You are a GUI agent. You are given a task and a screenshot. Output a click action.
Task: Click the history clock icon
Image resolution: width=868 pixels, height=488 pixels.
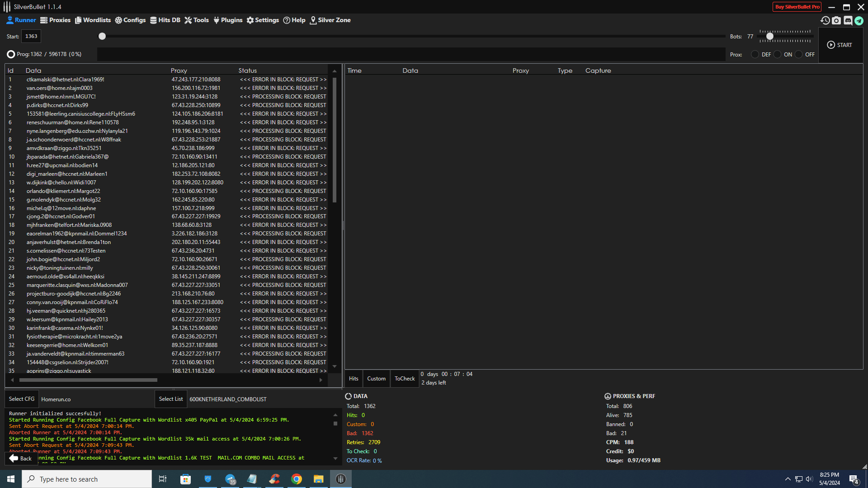pos(825,20)
